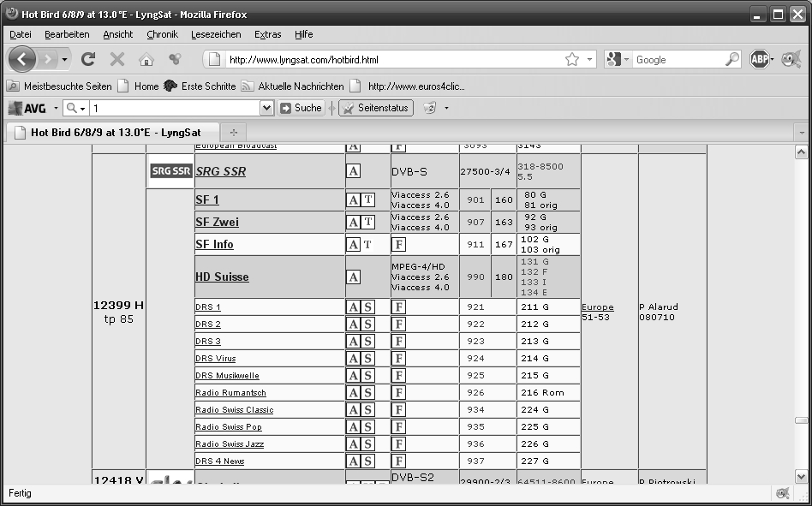This screenshot has height=506, width=812.
Task: Click the S icon in DRS 1 row
Action: pos(367,307)
